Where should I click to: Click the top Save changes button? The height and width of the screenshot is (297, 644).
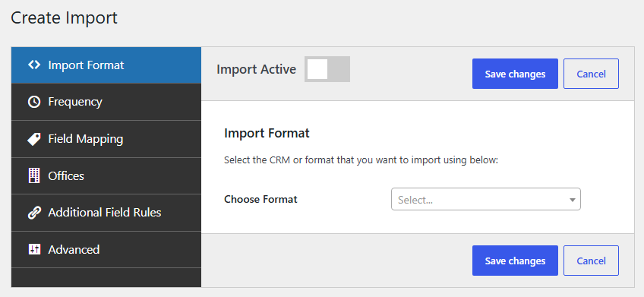coord(515,74)
